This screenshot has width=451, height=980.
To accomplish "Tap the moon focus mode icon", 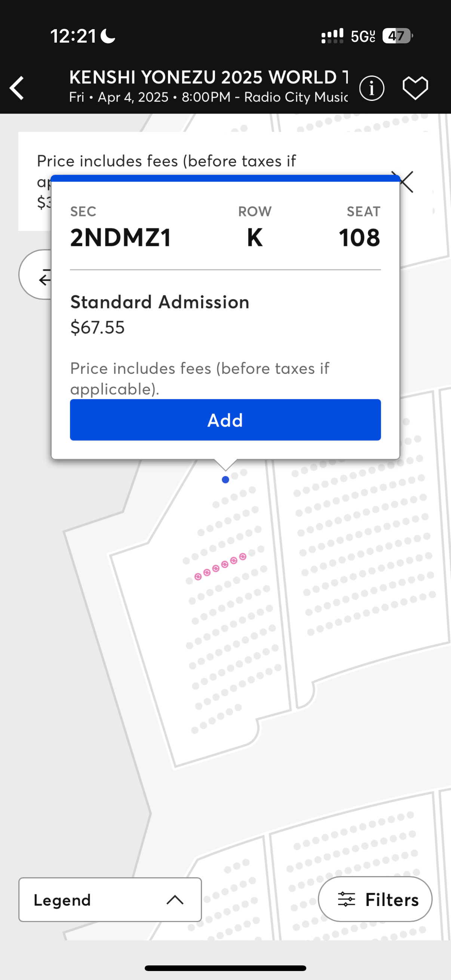I will tap(108, 37).
